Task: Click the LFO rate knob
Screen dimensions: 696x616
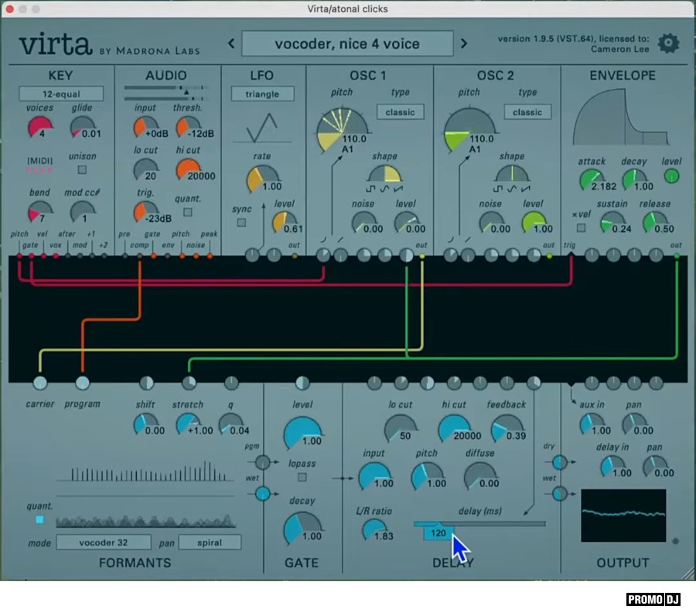Action: (261, 180)
